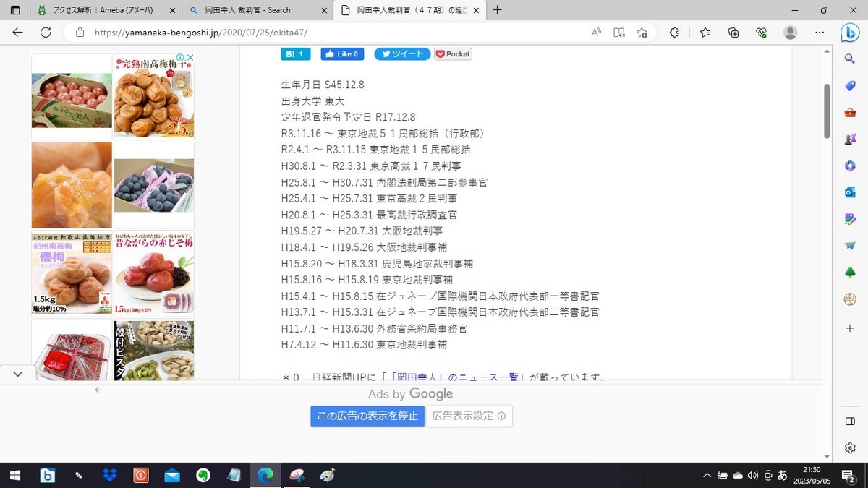868x488 pixels.
Task: Click the line 定年退官発令予定日 R17.12.8
Action: [348, 117]
